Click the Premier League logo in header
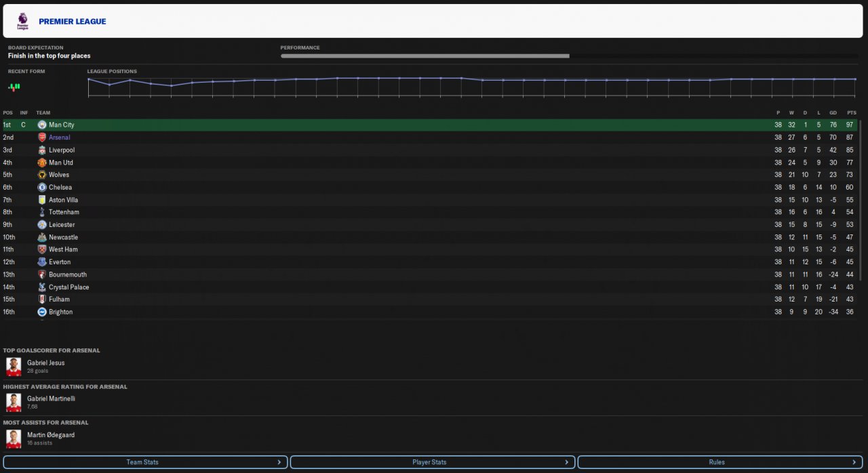868x473 pixels. [23, 21]
